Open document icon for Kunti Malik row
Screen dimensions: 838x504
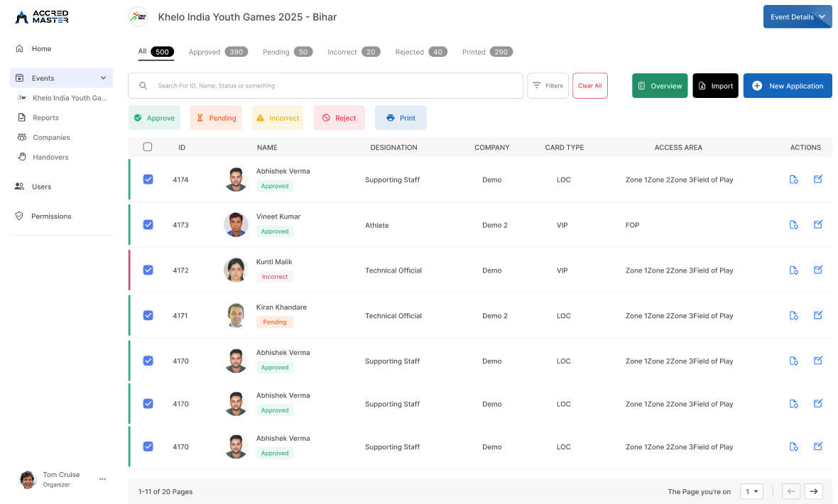794,270
